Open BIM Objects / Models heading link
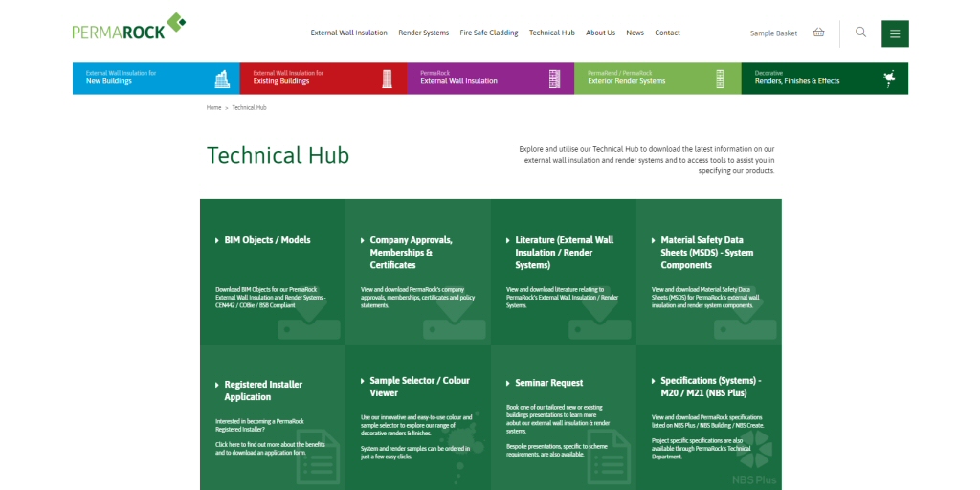The image size is (980, 490). (268, 240)
